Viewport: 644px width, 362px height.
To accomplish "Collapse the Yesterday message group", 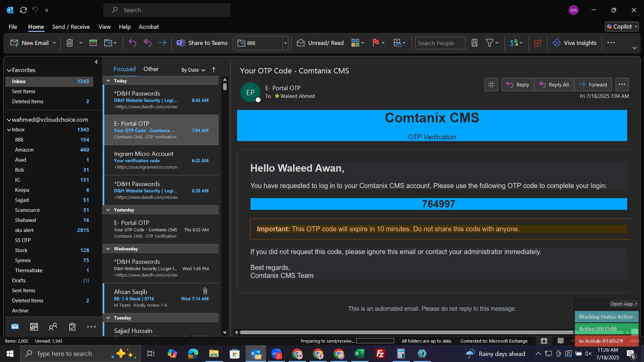I will pos(108,210).
